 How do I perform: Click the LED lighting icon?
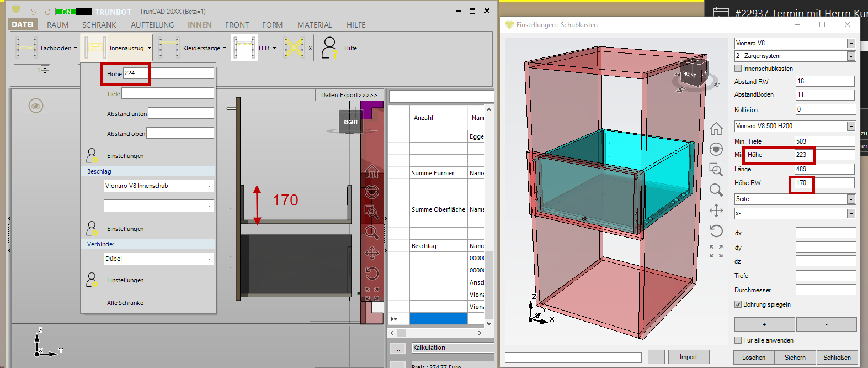[x=244, y=48]
